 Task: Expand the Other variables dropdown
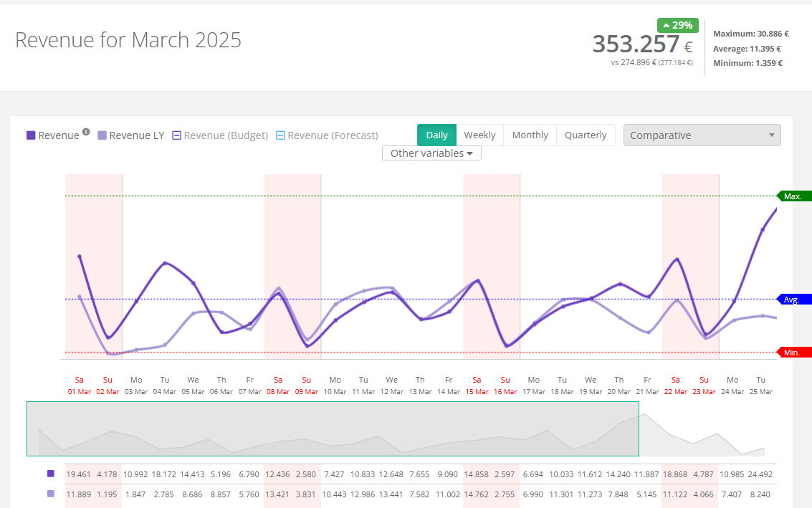click(x=431, y=153)
